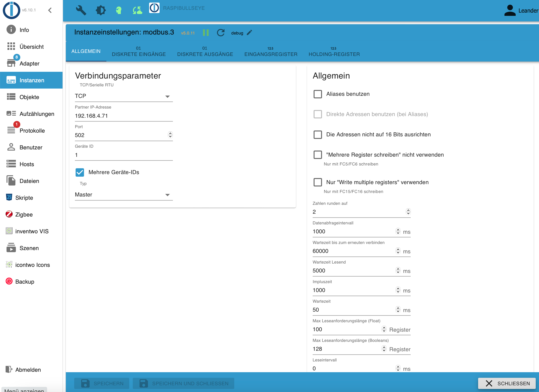Open Protokolle in the sidebar
Viewport: 539px width, 392px height.
click(x=32, y=131)
